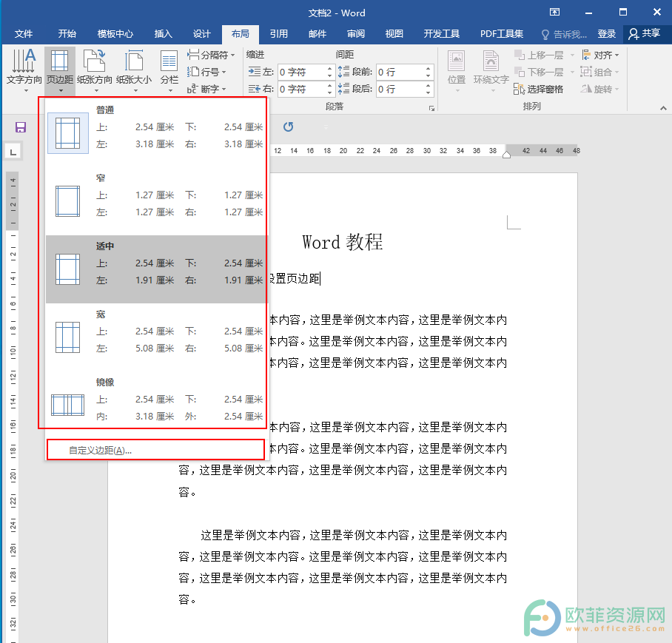Click the 'Word 教程' document title
Image resolution: width=672 pixels, height=643 pixels.
(342, 242)
